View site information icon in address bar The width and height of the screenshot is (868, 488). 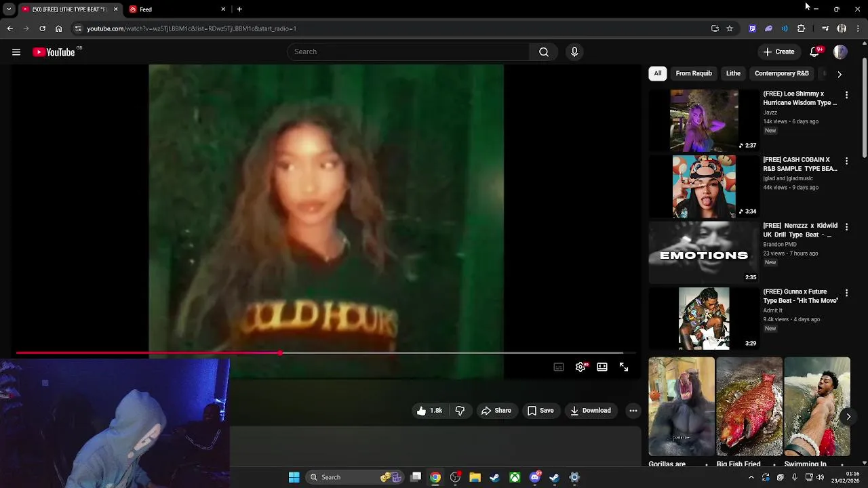click(79, 28)
